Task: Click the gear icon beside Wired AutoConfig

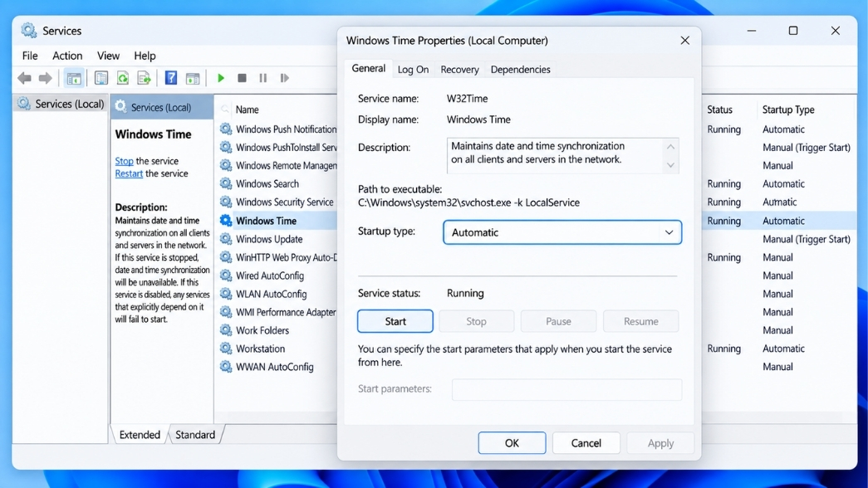Action: [226, 276]
